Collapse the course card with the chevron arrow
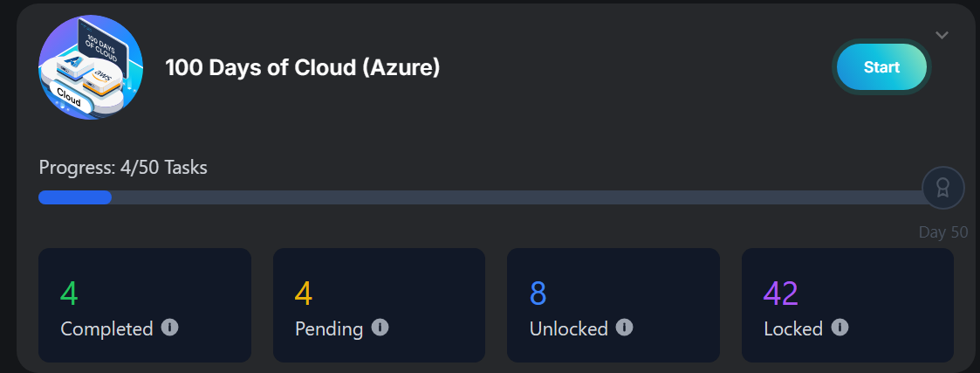The image size is (980, 373). coord(942,35)
